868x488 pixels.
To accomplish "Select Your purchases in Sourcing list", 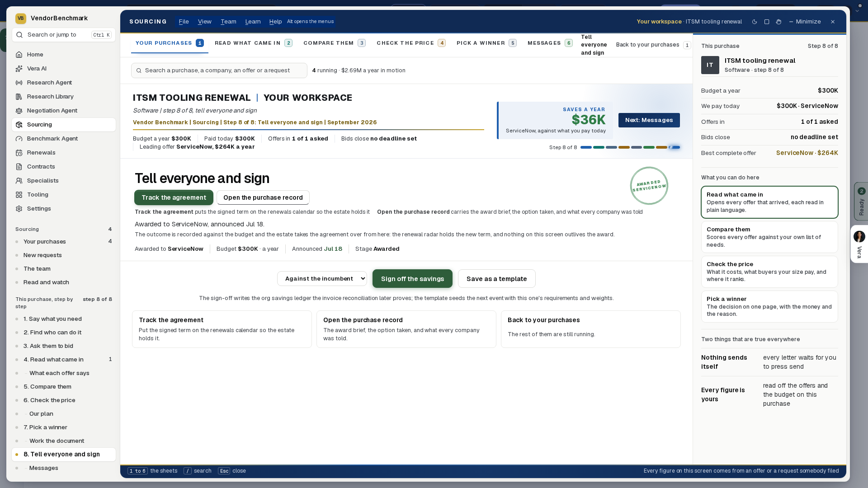I will pos(63,242).
